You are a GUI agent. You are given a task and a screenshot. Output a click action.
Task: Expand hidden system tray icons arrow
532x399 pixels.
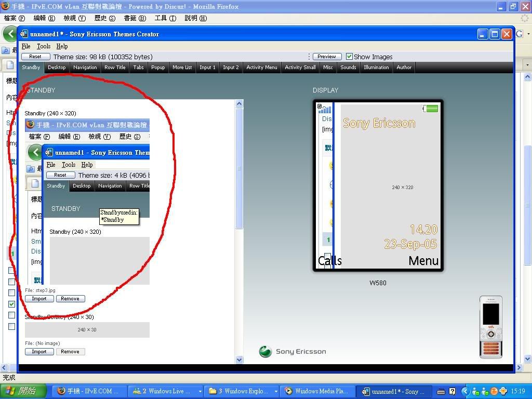tap(465, 391)
